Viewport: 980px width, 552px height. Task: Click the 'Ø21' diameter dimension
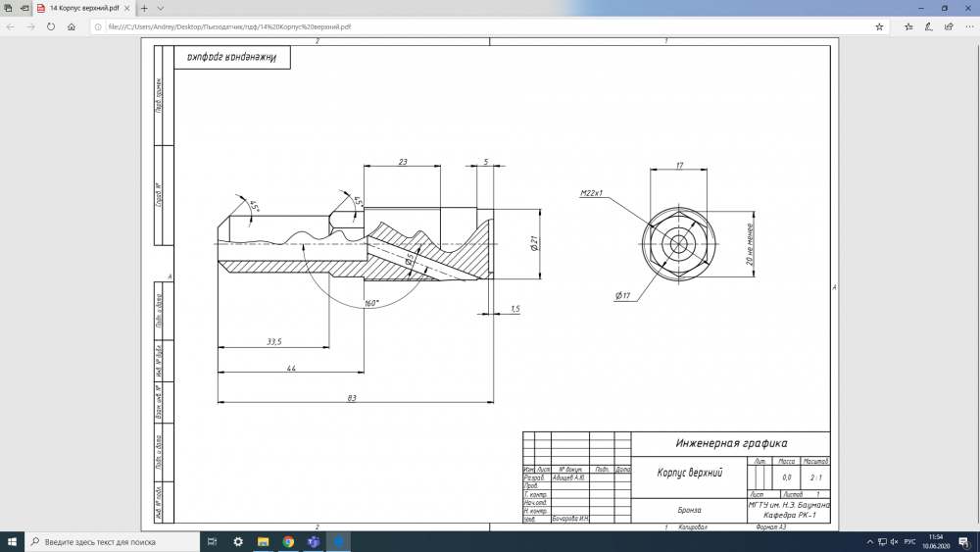pos(534,244)
